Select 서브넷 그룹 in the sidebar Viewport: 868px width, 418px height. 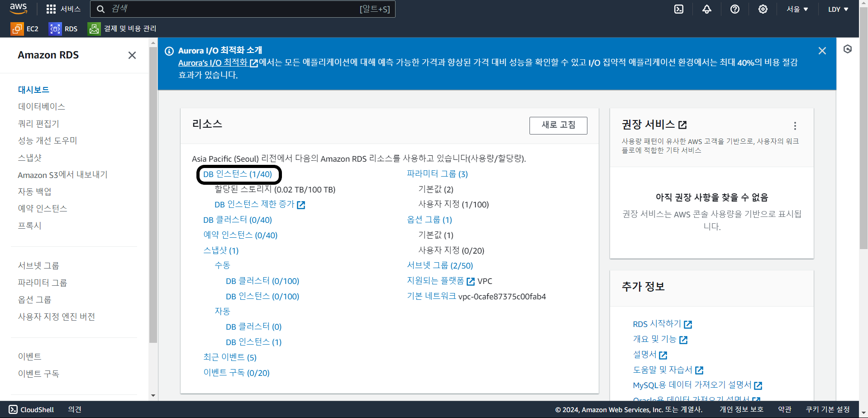coord(38,266)
